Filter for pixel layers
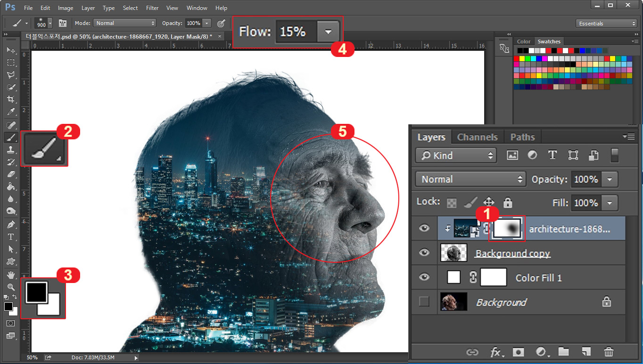 [512, 155]
